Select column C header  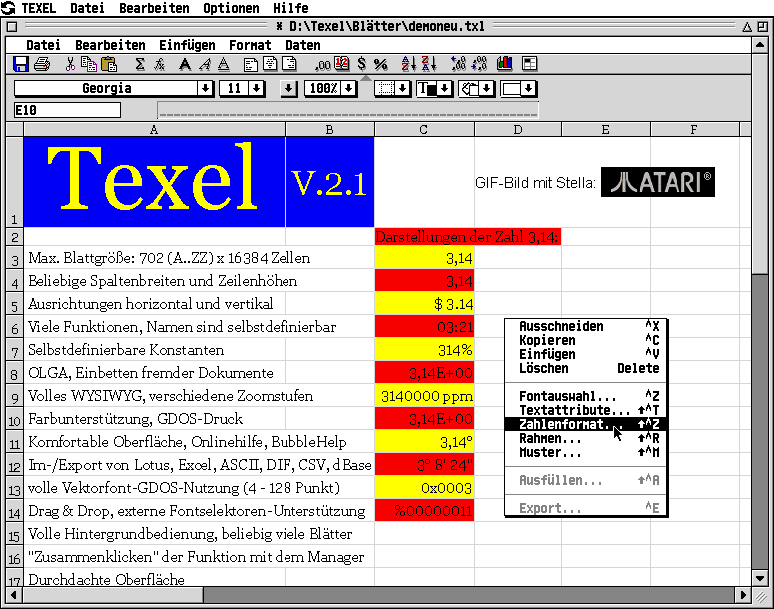click(x=424, y=129)
